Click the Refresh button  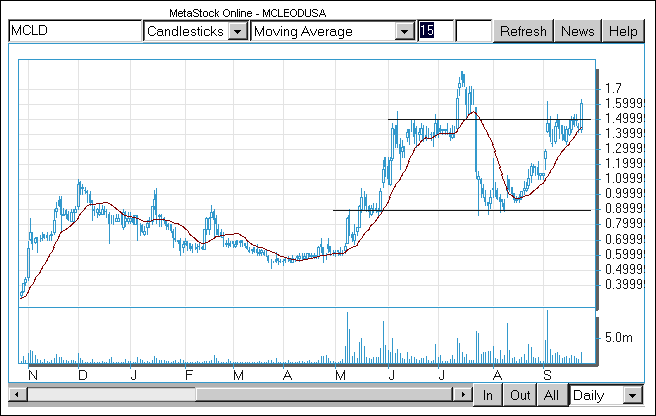pos(523,31)
